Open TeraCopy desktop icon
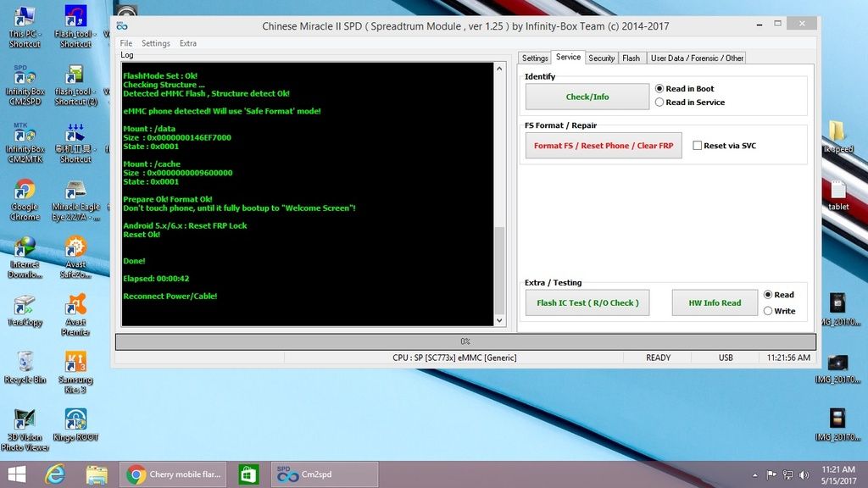This screenshot has width=868, height=488. point(25,308)
